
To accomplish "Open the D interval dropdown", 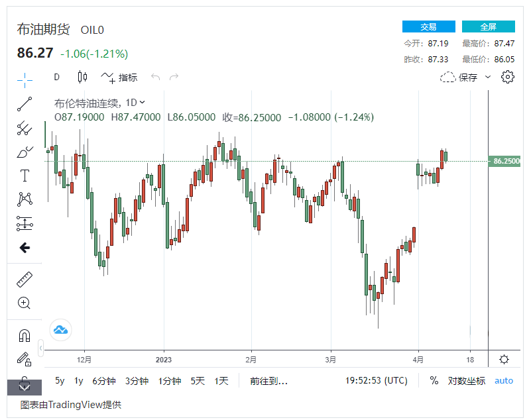I will 56,78.
